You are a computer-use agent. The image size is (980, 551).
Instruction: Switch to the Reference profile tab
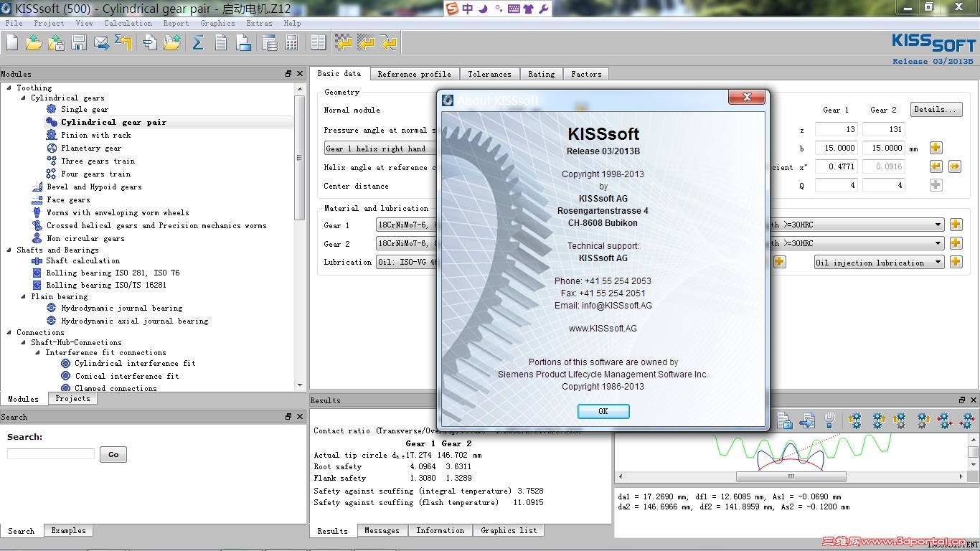pyautogui.click(x=414, y=74)
